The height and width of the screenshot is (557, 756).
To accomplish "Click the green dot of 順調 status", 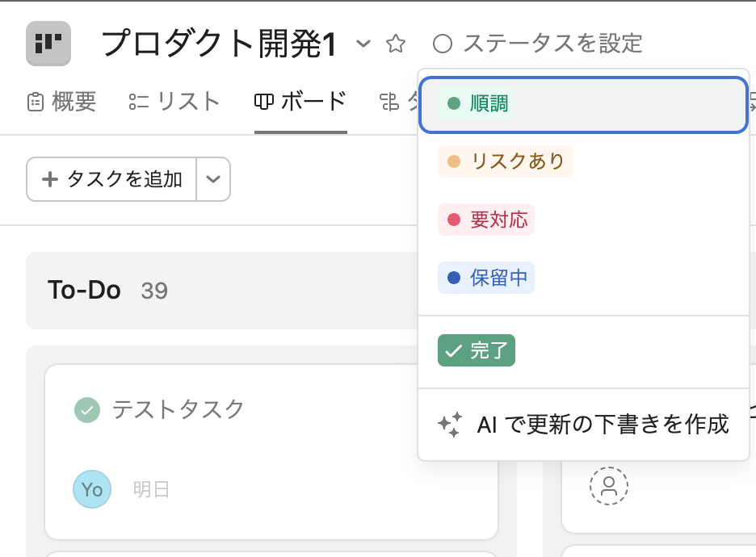I will [454, 103].
